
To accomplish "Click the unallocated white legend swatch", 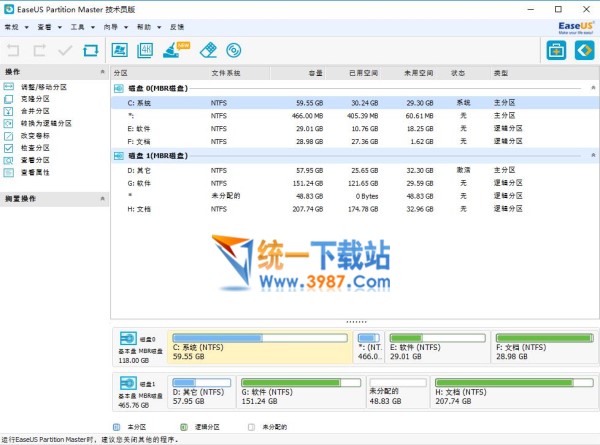I will (x=251, y=427).
